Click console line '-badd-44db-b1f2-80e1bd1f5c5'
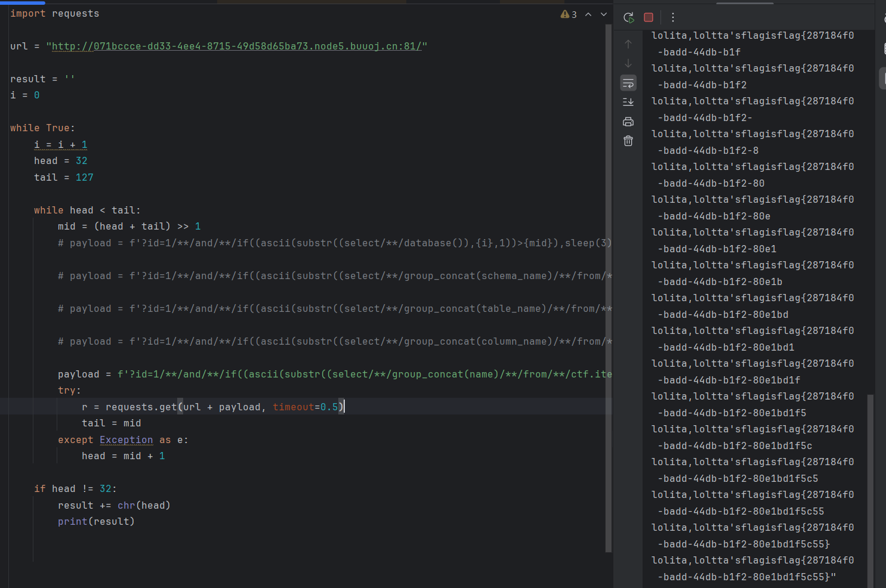Image resolution: width=886 pixels, height=588 pixels. [737, 479]
